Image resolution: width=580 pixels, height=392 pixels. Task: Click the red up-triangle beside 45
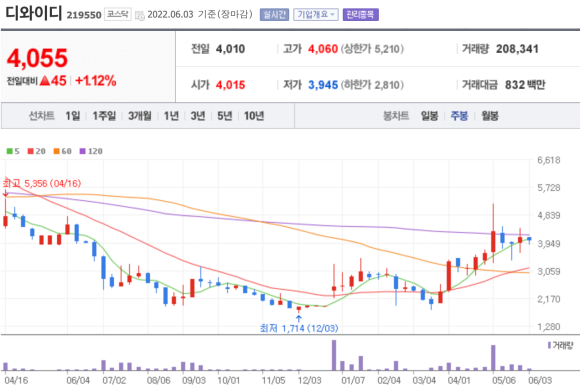coord(44,80)
